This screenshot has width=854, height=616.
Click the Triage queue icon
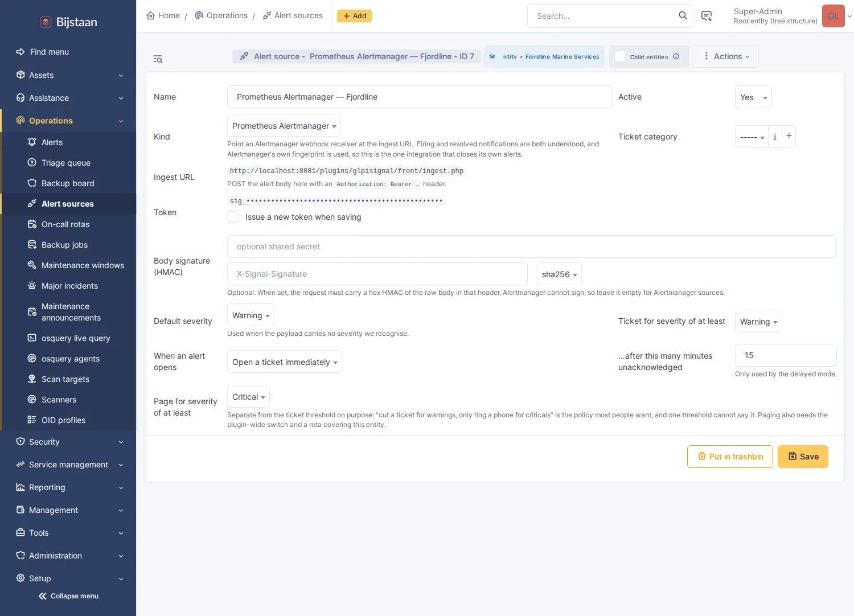(32, 162)
